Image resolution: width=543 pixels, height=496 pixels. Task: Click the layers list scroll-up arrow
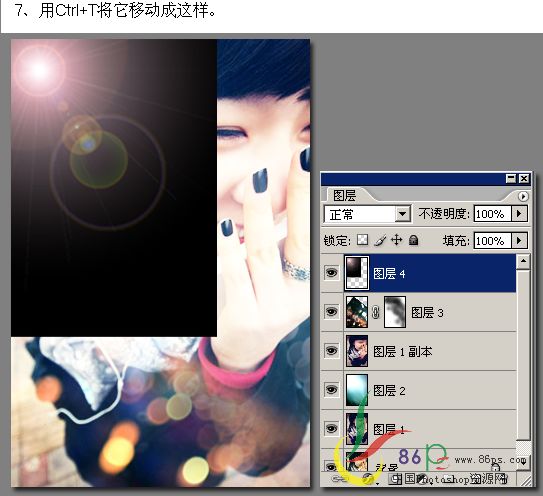coord(523,262)
